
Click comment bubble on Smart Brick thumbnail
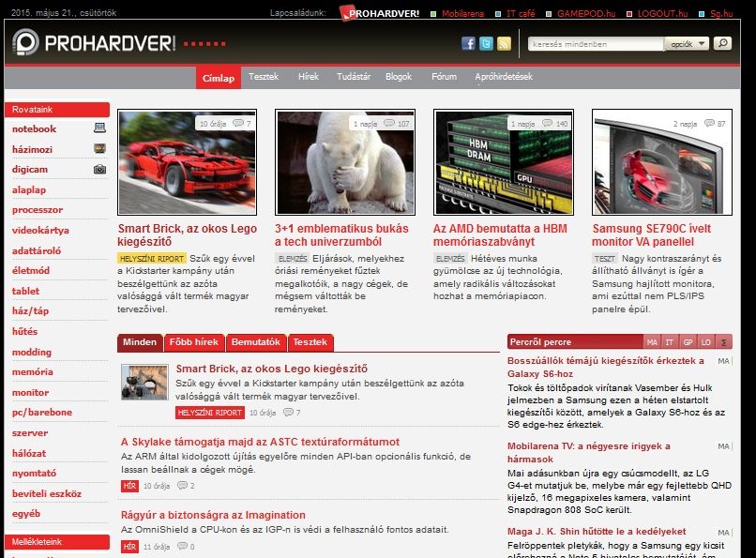pyautogui.click(x=238, y=124)
